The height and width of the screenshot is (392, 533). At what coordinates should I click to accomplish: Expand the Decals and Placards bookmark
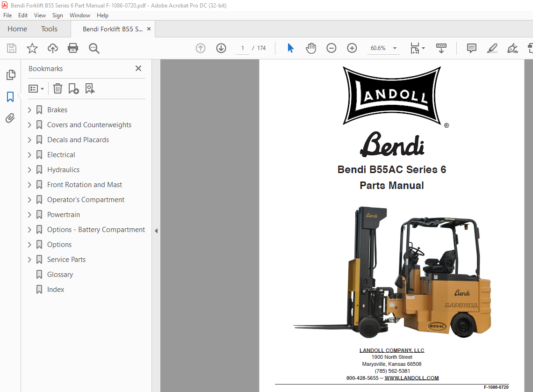29,140
